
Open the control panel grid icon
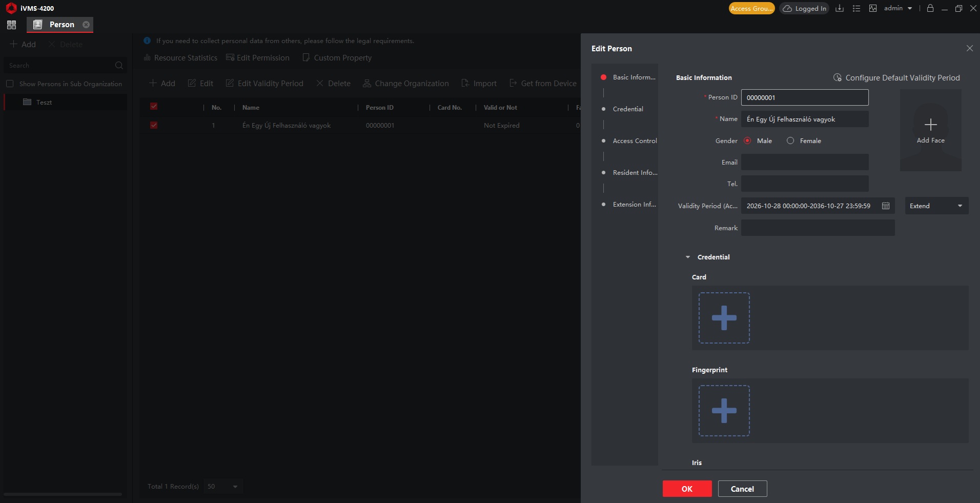[11, 25]
